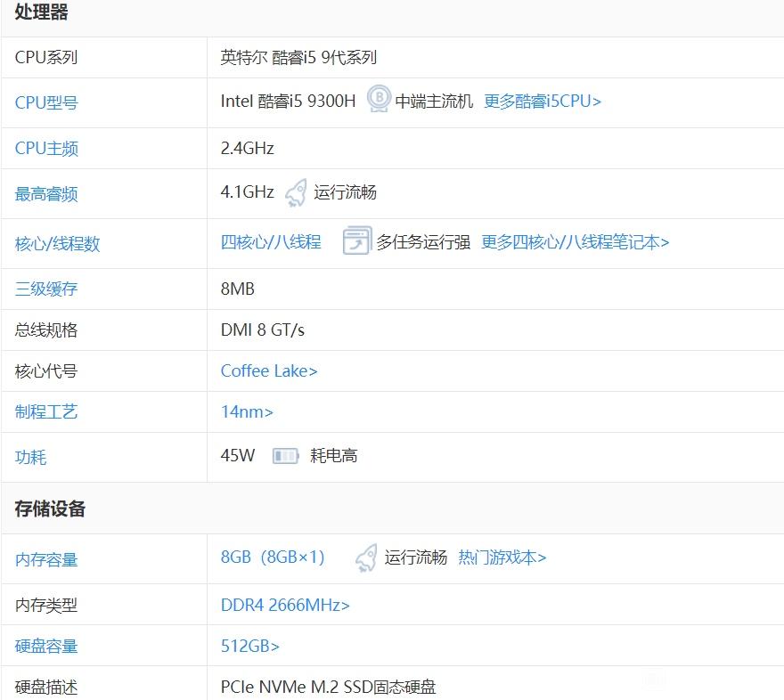Follow the 更多四核心/八线程笔记本> link

click(575, 242)
